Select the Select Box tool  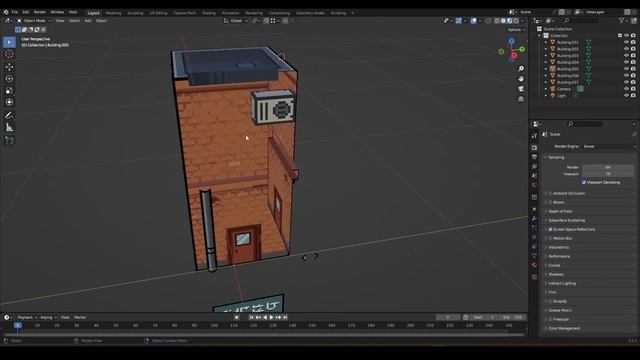(9, 42)
